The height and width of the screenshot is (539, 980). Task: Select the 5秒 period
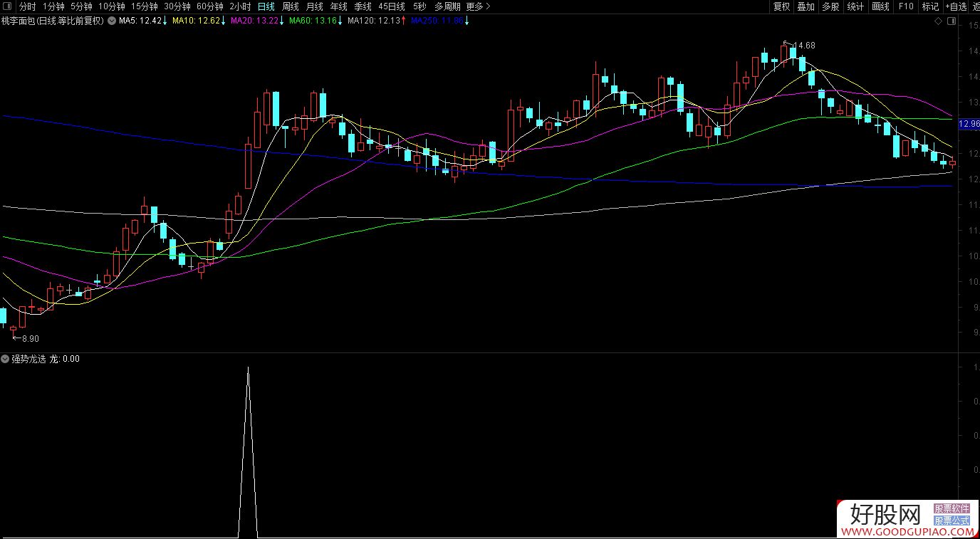pyautogui.click(x=419, y=6)
